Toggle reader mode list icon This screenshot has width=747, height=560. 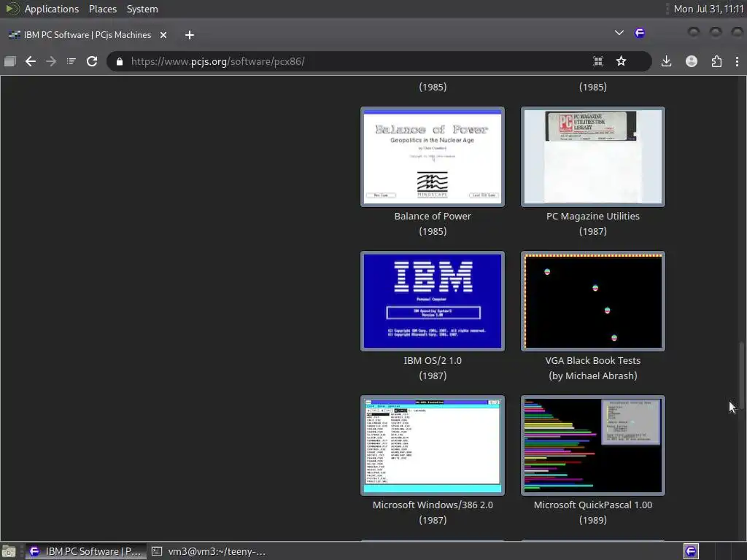pos(71,61)
